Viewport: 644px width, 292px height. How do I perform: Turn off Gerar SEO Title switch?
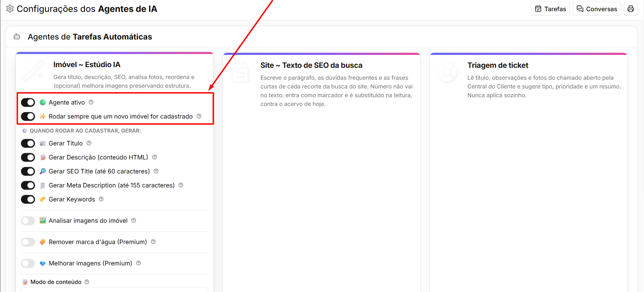click(x=28, y=171)
